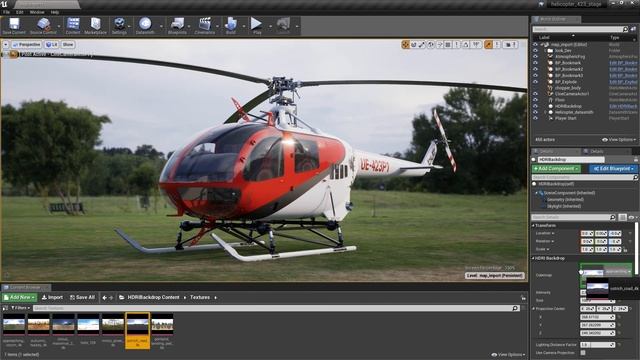Toggle visibility of Player Start in outliner

(535, 118)
